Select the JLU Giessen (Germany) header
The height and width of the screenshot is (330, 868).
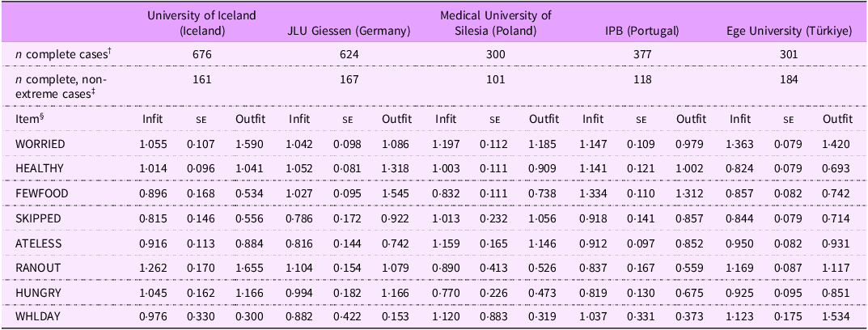(349, 31)
